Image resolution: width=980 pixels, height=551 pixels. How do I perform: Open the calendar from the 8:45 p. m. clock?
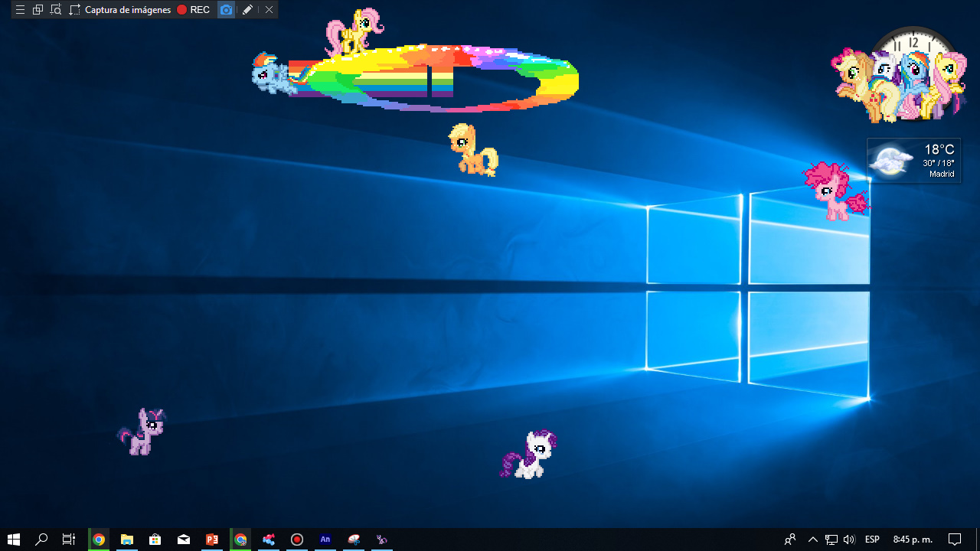pyautogui.click(x=913, y=540)
